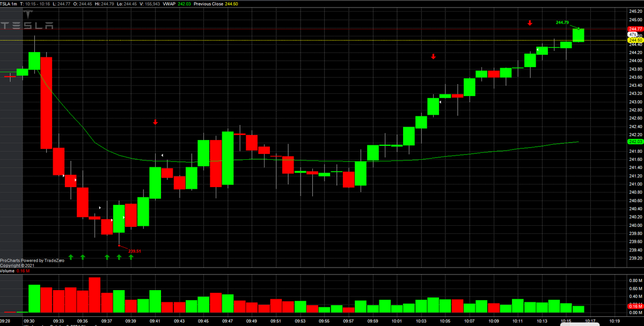This screenshot has width=644, height=326.
Task: Click ProCharts Powered by TradeZero text
Action: click(32, 261)
